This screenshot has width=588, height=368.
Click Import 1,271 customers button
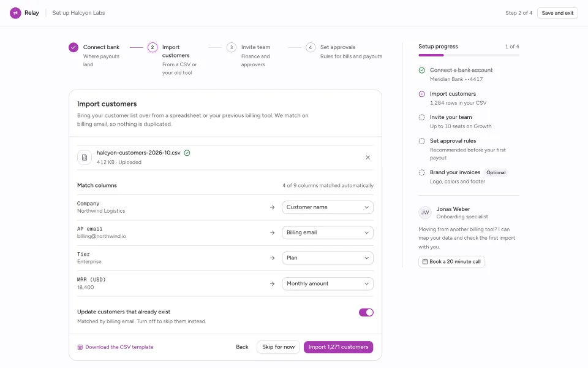pos(338,347)
